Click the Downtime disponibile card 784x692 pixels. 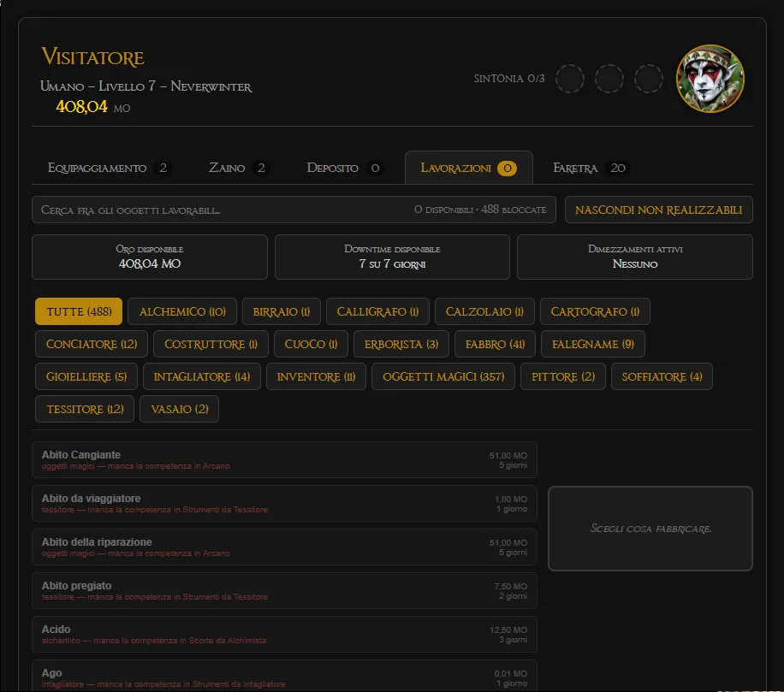coord(392,257)
